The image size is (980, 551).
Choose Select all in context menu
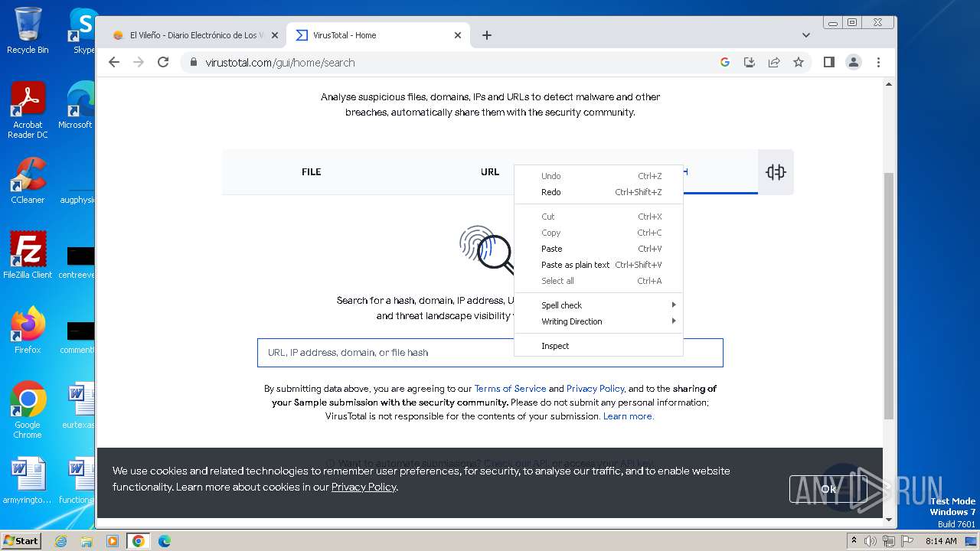tap(599, 281)
